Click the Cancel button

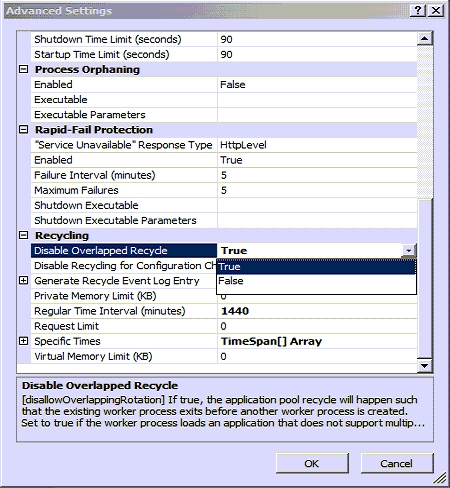[x=397, y=463]
